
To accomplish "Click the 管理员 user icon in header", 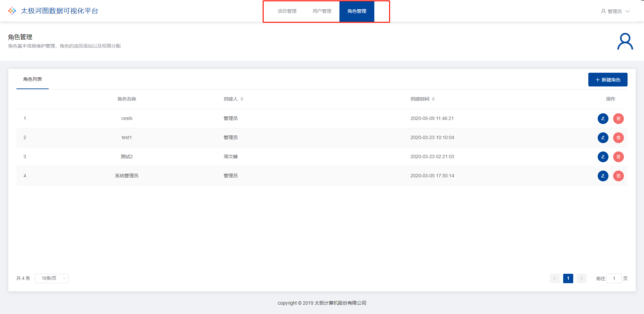I will (603, 11).
